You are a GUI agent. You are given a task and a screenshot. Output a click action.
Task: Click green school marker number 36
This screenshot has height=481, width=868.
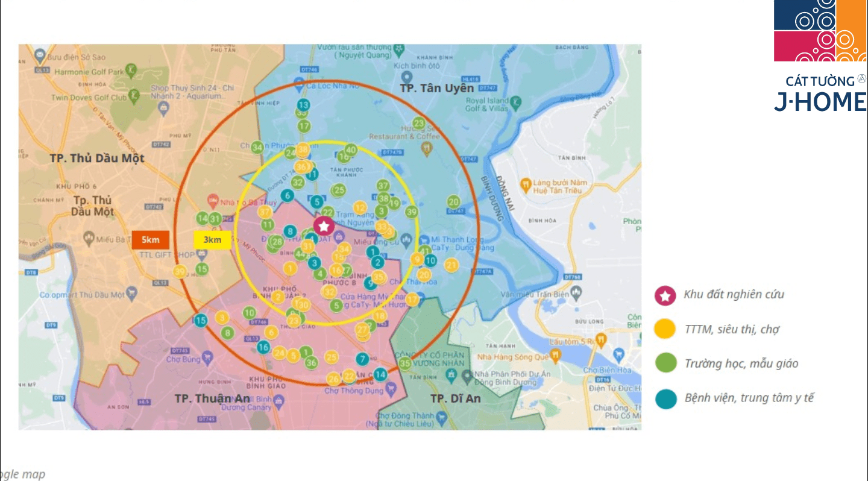point(311,362)
